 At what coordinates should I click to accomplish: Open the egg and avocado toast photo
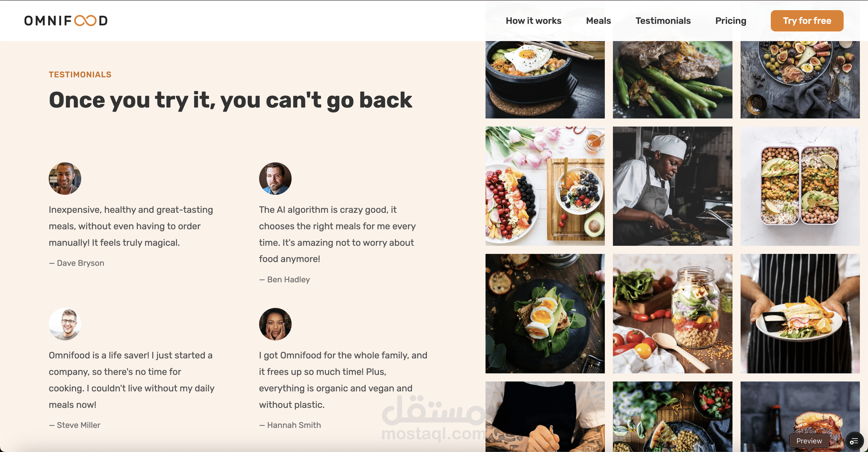(545, 314)
